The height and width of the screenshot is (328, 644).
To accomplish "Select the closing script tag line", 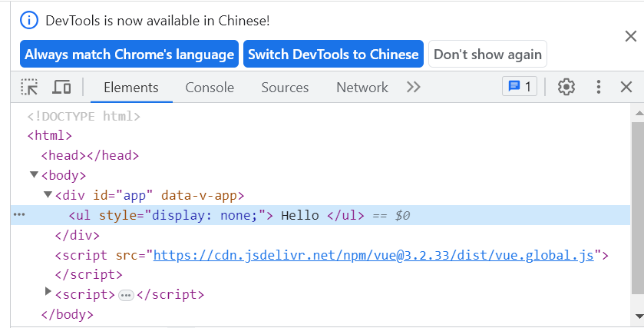I will [x=89, y=274].
